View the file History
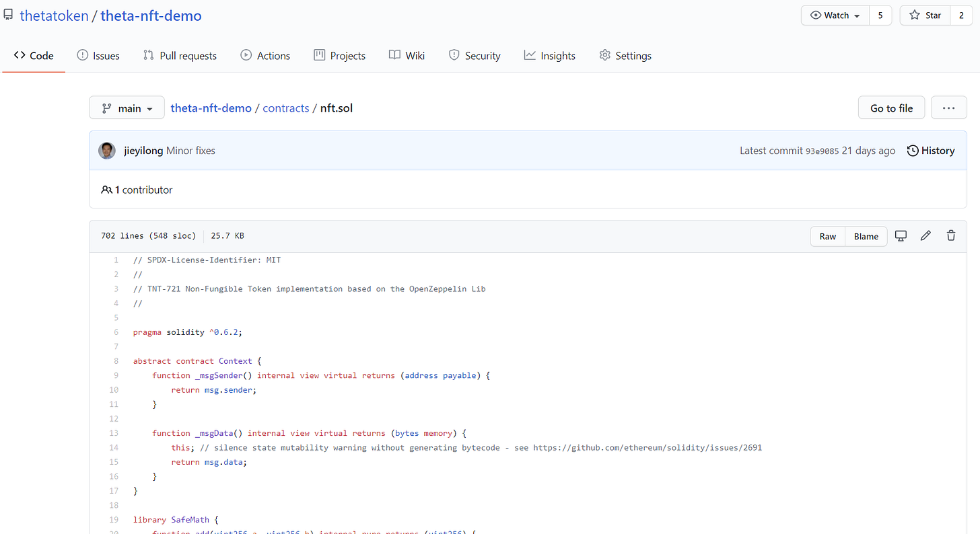 click(931, 151)
